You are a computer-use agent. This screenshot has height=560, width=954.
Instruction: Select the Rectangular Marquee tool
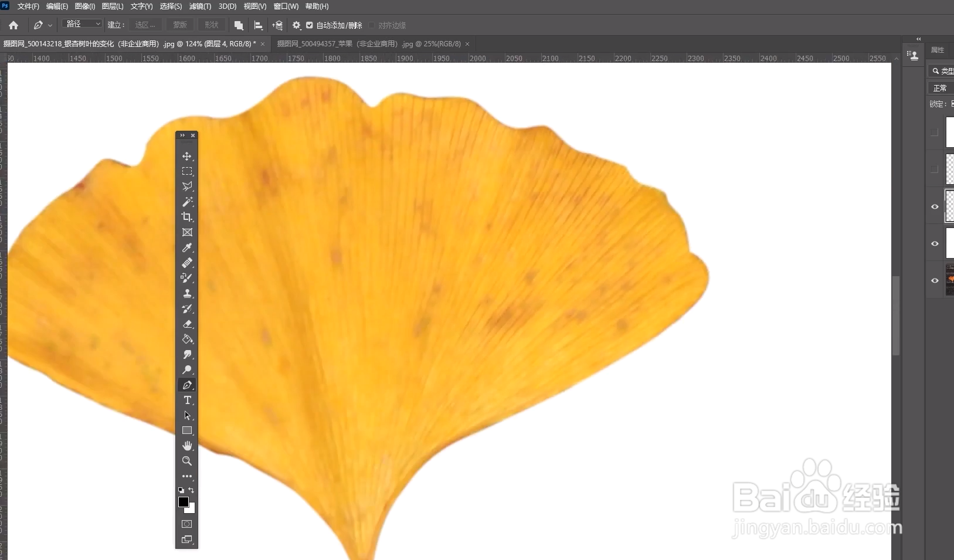[187, 171]
